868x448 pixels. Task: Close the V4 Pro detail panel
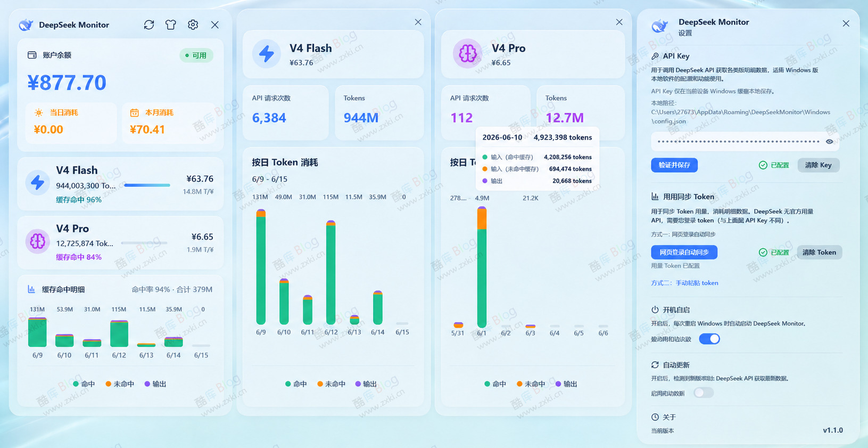pos(619,22)
